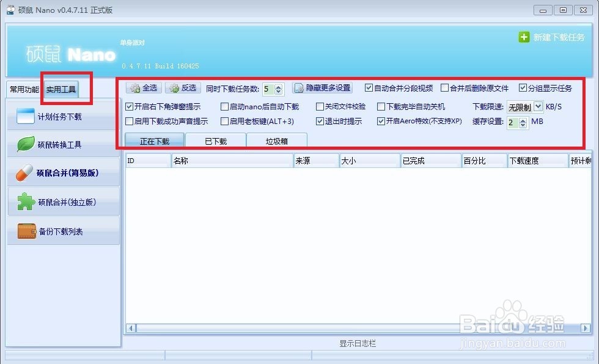Viewport: 599px width, 364px height.
Task: Start a new download via 新建下载任务
Action: click(x=554, y=38)
